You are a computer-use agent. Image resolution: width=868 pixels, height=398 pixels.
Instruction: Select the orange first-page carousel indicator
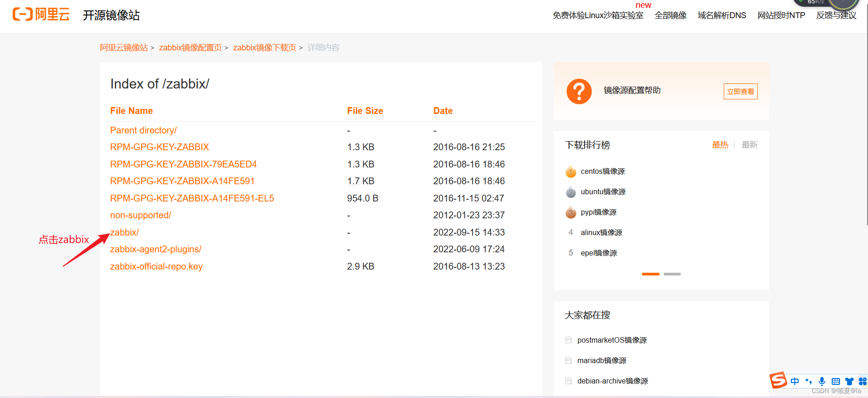point(651,274)
